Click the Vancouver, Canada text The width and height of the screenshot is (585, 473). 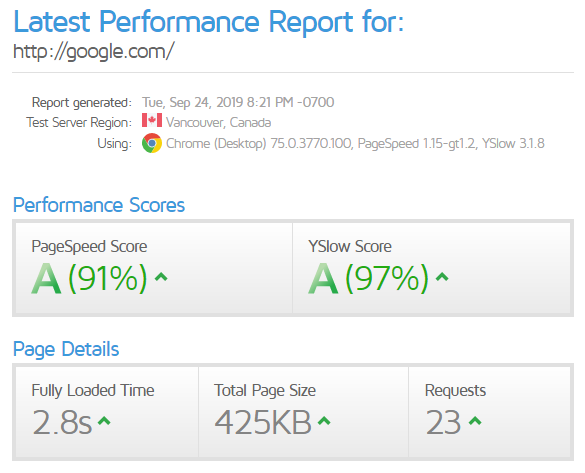coord(219,122)
